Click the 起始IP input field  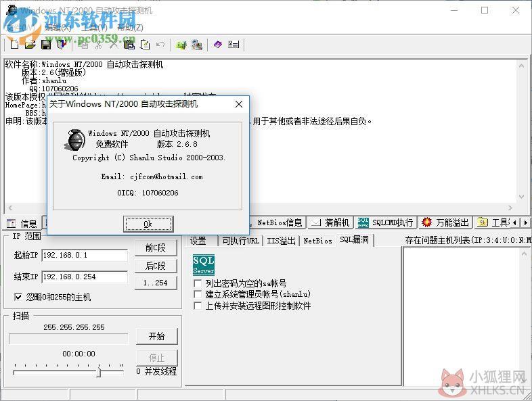(x=85, y=255)
